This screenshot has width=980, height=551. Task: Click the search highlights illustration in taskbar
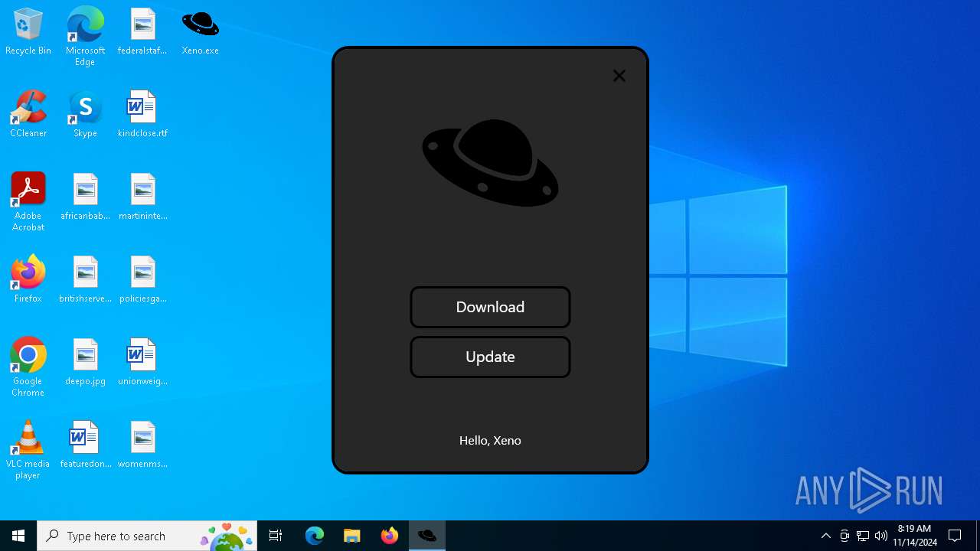(x=227, y=536)
